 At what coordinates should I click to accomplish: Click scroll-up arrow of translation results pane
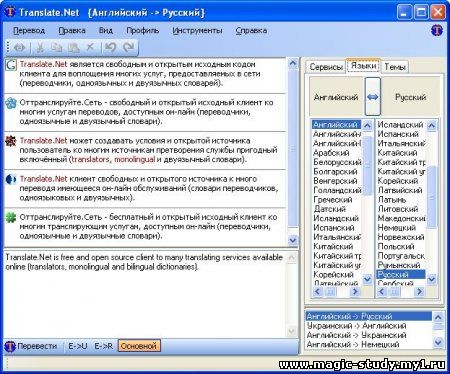pos(293,63)
